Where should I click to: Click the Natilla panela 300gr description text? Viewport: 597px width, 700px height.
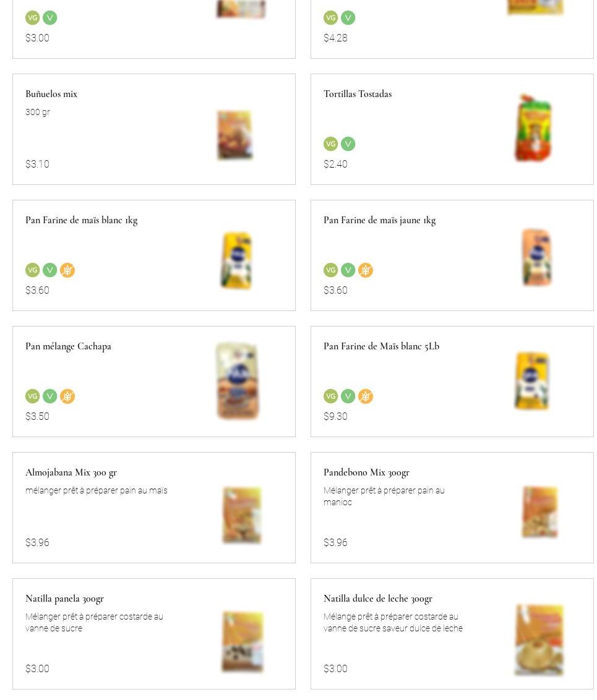(x=94, y=622)
